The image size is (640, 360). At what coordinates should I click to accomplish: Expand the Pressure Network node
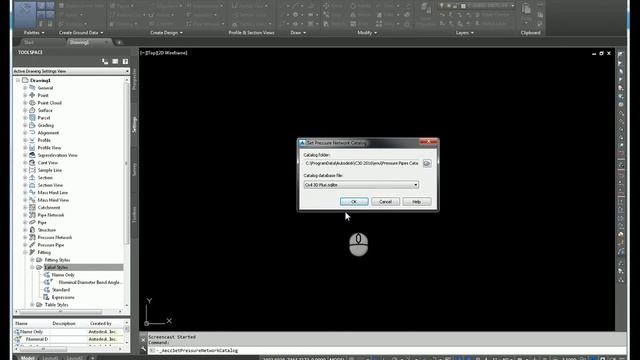pos(25,237)
